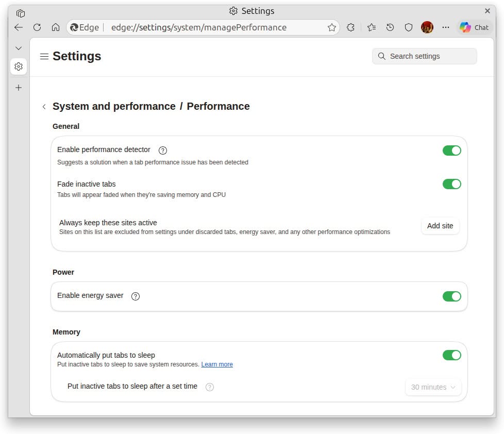Viewport: 504px width, 434px height.
Task: Click 'Always keep these sites active' text
Action: [x=108, y=223]
